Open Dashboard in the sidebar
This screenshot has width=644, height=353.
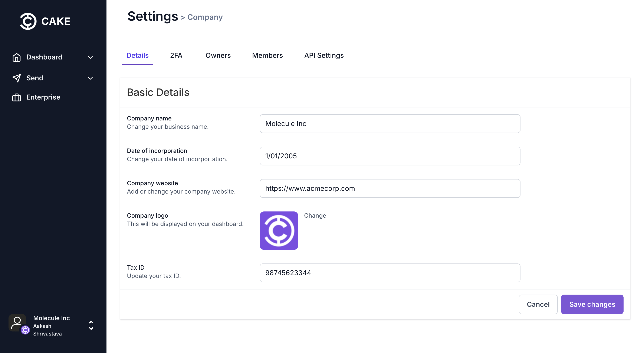(53, 57)
